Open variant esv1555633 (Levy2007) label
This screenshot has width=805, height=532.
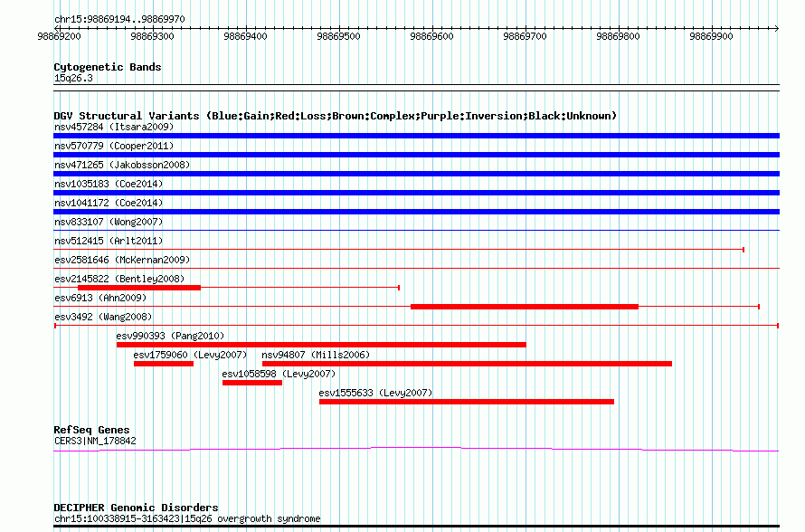(375, 393)
